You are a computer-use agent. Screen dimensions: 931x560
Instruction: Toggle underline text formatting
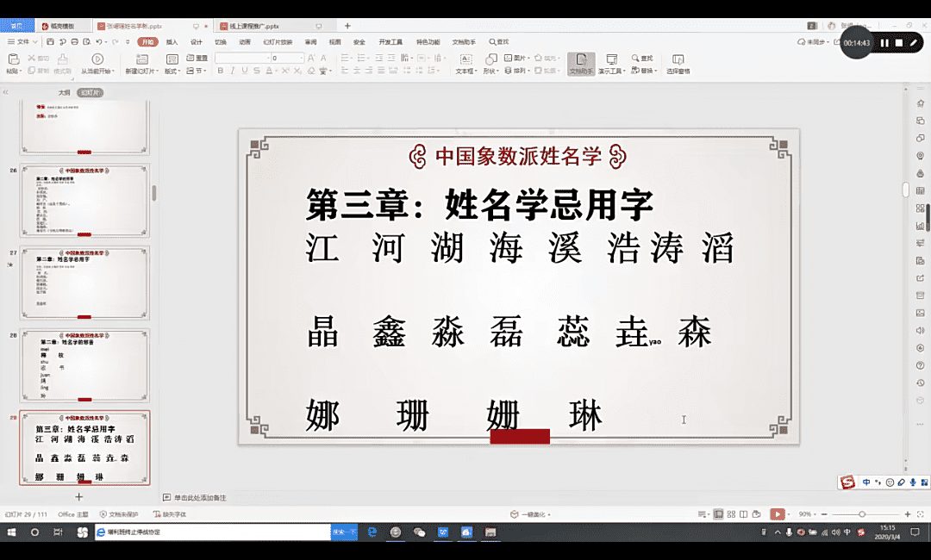click(244, 71)
